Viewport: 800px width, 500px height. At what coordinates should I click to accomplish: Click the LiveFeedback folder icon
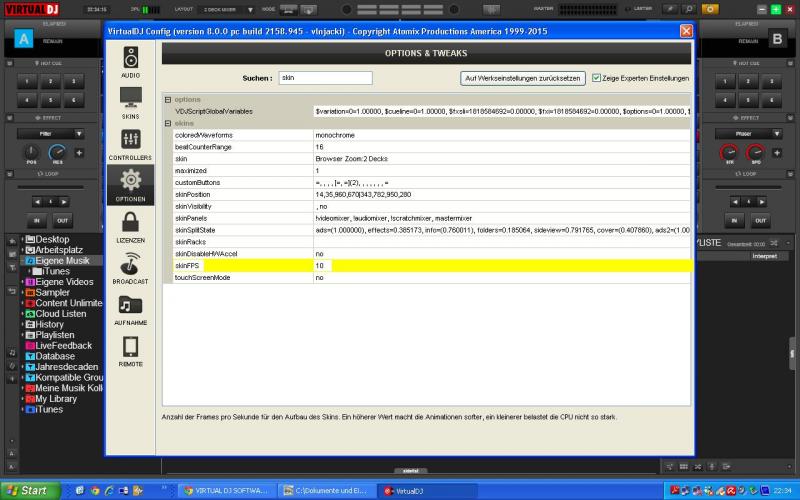point(30,345)
